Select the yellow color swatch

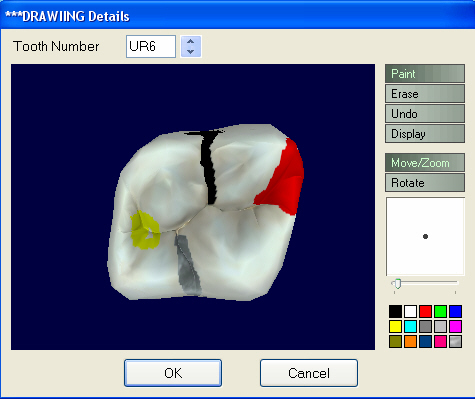[x=395, y=327]
